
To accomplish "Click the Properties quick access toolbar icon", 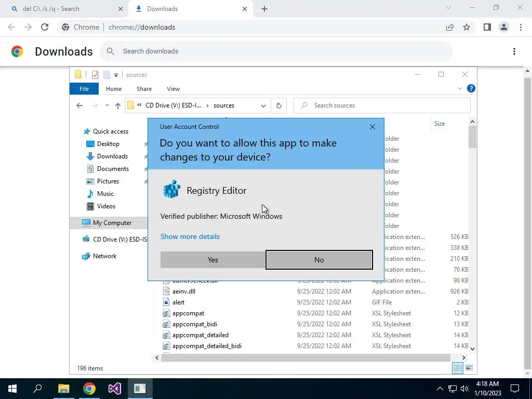I will (x=95, y=75).
